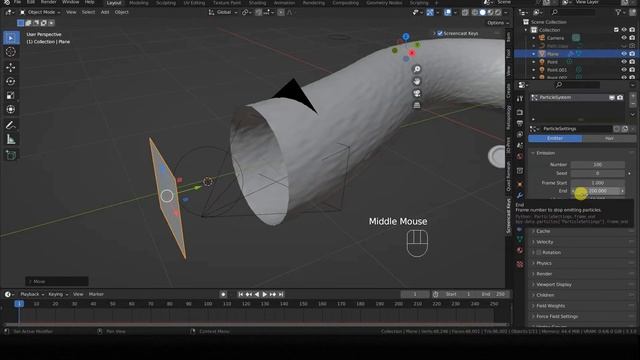Screen dimensions: 640x360
Task: Click the viewport zoom magnifier icon
Action: [x=417, y=69]
